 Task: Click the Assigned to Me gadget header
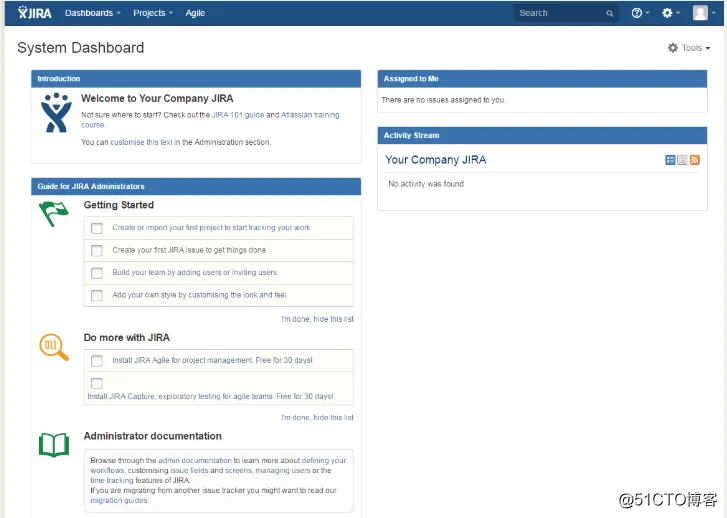(x=542, y=79)
